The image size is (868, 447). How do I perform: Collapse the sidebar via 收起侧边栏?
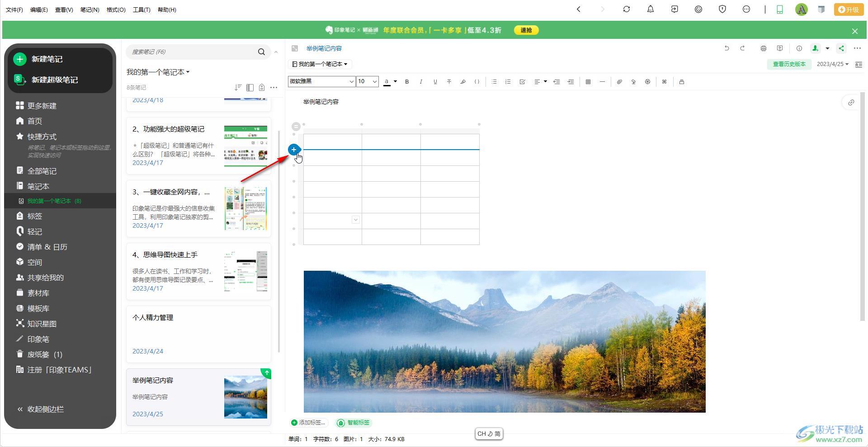pos(41,409)
